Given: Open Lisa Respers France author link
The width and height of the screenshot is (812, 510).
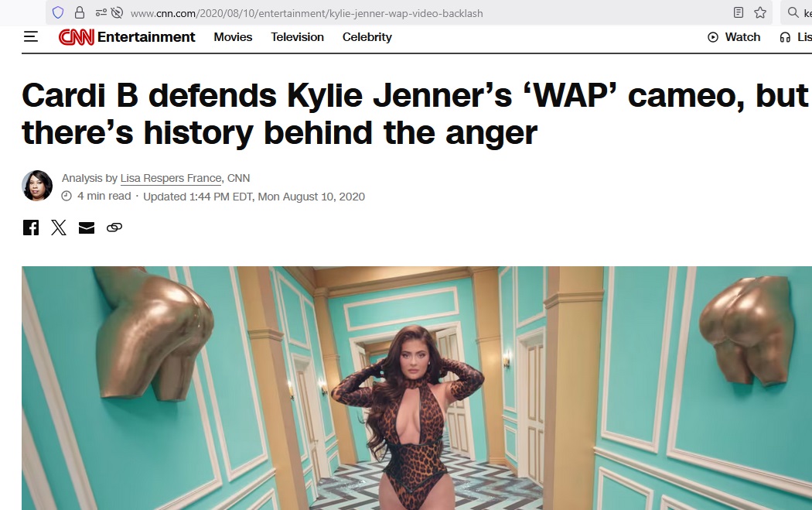Looking at the screenshot, I should point(171,178).
